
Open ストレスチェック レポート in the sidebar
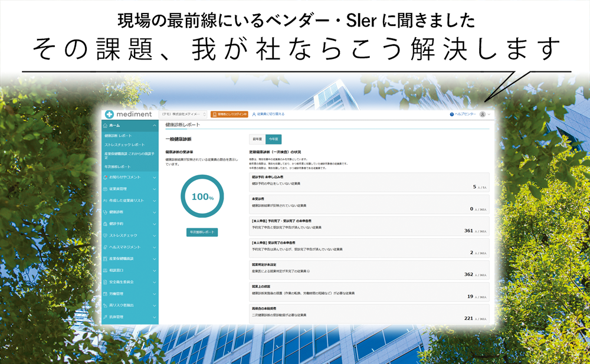click(x=124, y=145)
